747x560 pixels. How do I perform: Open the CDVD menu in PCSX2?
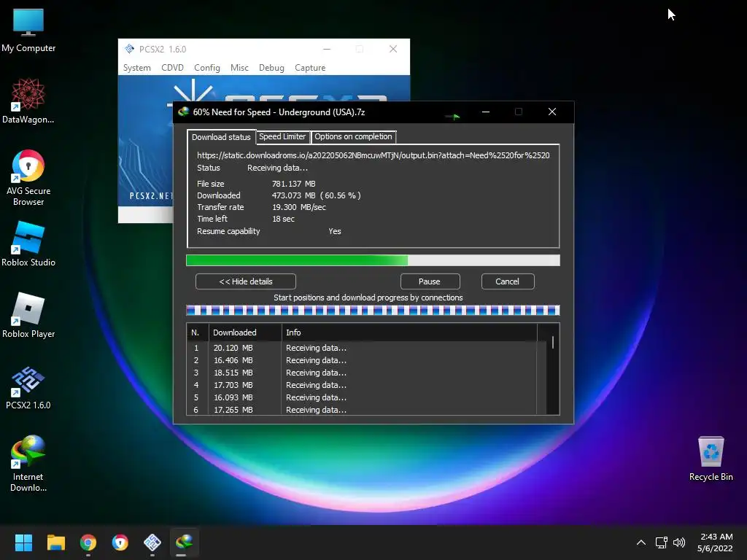coord(172,68)
